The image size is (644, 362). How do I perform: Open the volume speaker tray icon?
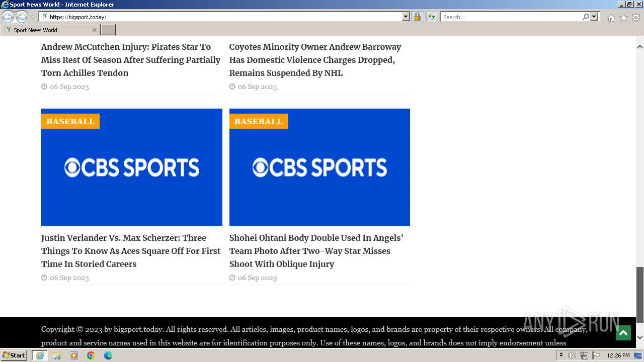[x=572, y=355]
